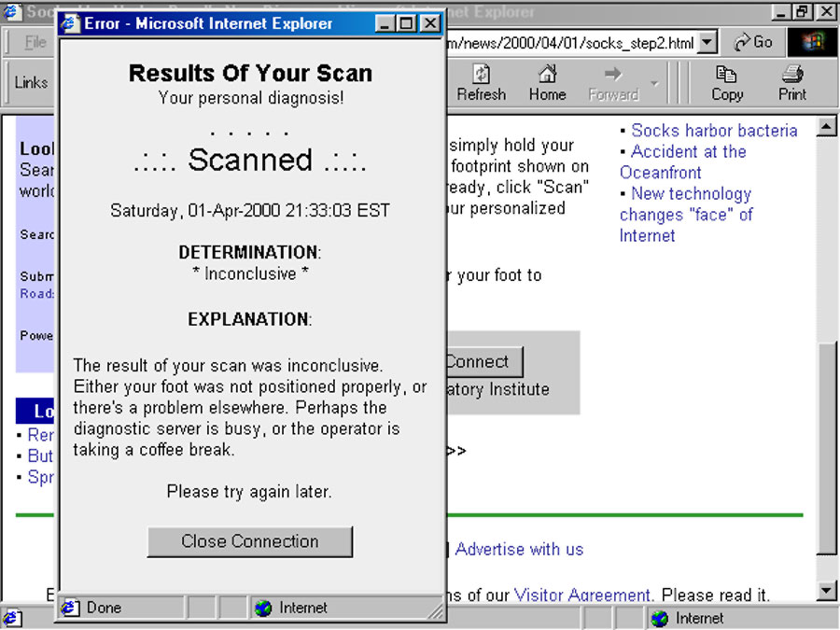The image size is (840, 630).
Task: Click the Internet zone globe in popup status bar
Action: click(263, 608)
